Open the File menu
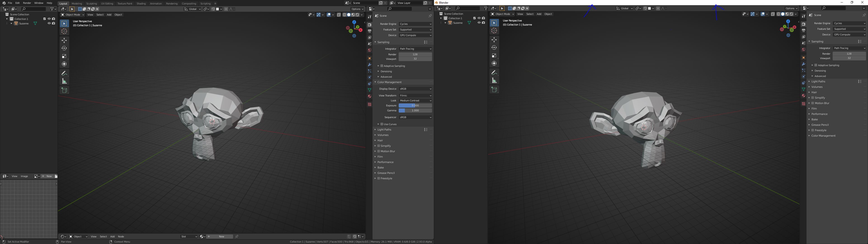Image resolution: width=868 pixels, height=244 pixels. pyautogui.click(x=10, y=3)
